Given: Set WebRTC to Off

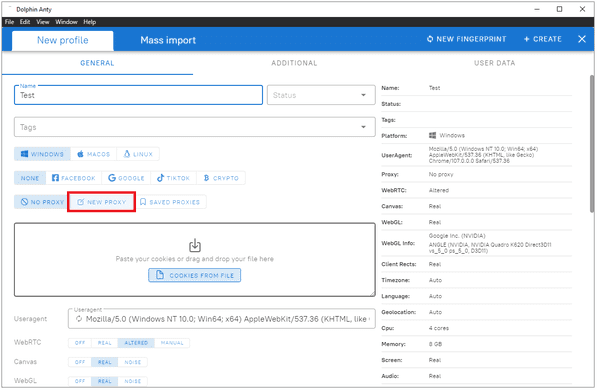Looking at the screenshot, I should point(80,343).
